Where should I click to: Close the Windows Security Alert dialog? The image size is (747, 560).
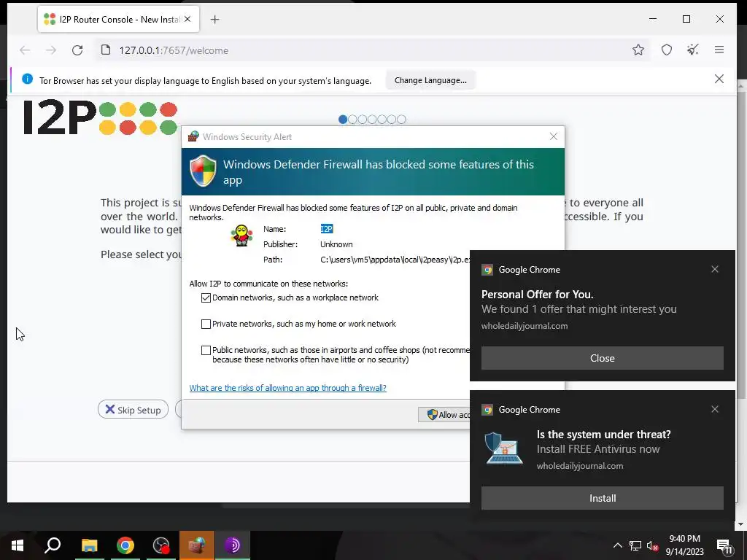[553, 136]
